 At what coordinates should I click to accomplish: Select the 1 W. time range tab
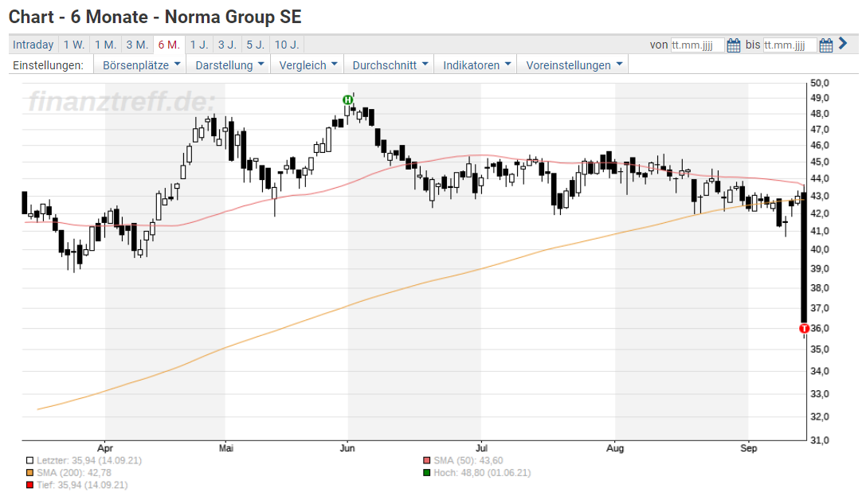click(x=74, y=45)
